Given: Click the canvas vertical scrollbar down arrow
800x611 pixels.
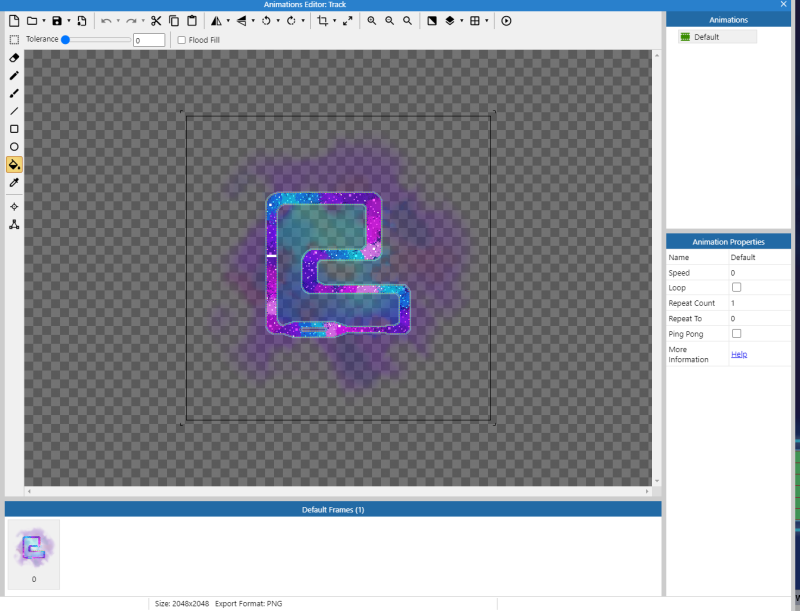Looking at the screenshot, I should 657,481.
